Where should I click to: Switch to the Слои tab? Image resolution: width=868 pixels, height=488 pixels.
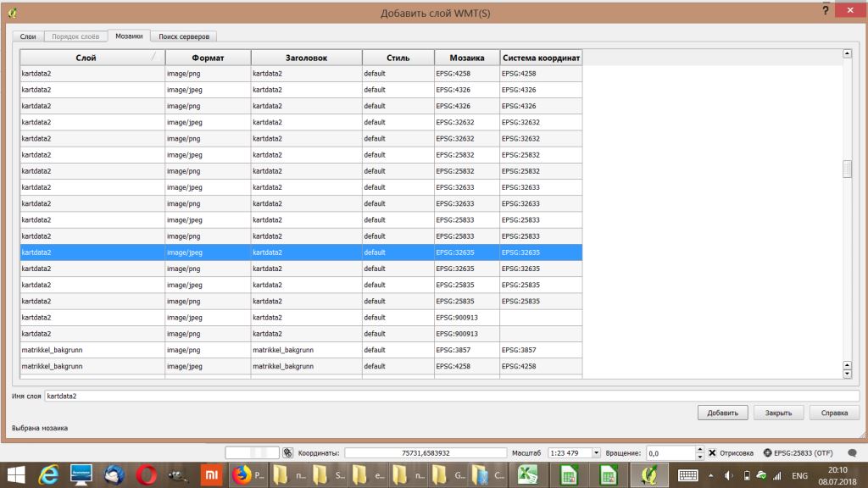tap(28, 36)
